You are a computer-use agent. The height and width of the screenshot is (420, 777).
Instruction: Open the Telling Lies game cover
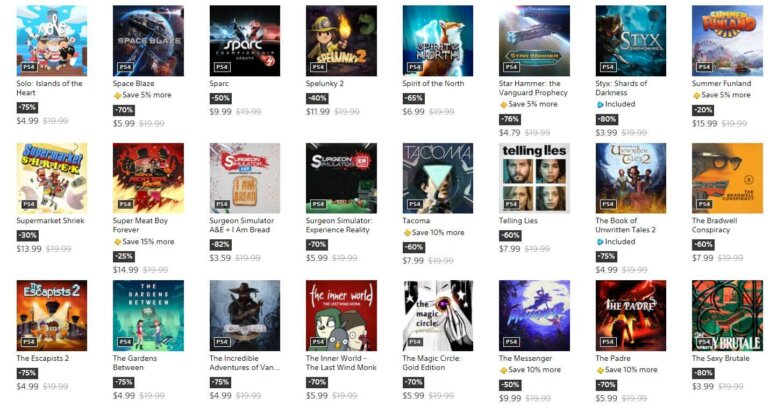click(534, 178)
